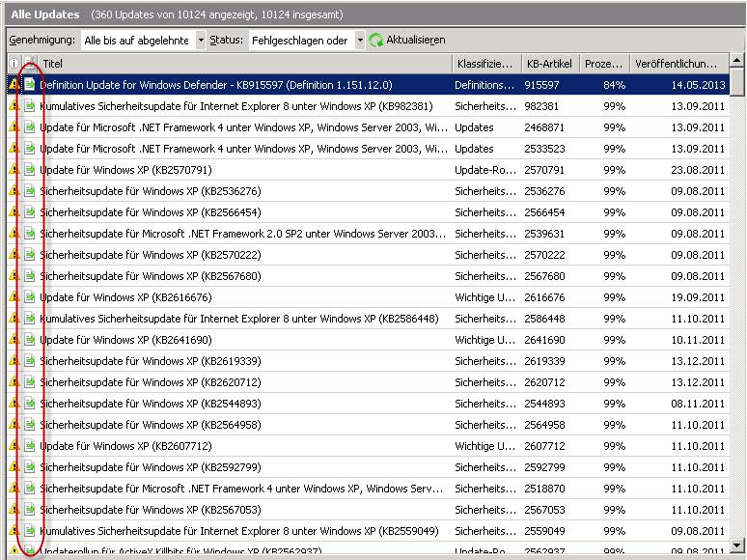747x560 pixels.
Task: Click scrollbar up arrow
Action: (x=737, y=61)
